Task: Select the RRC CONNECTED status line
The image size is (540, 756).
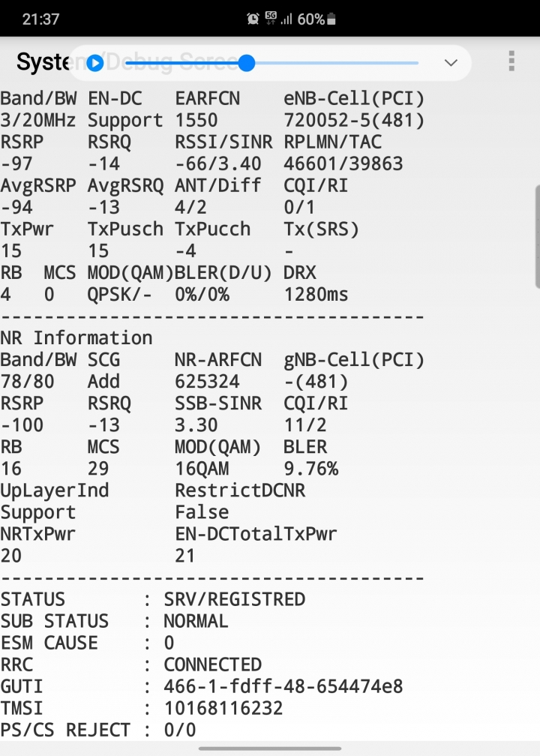Action: (131, 664)
